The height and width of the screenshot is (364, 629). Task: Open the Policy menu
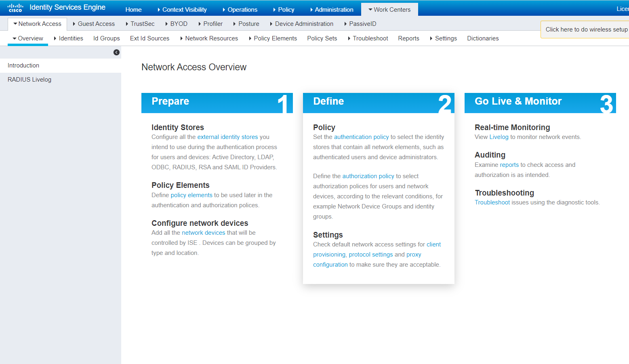(284, 9)
